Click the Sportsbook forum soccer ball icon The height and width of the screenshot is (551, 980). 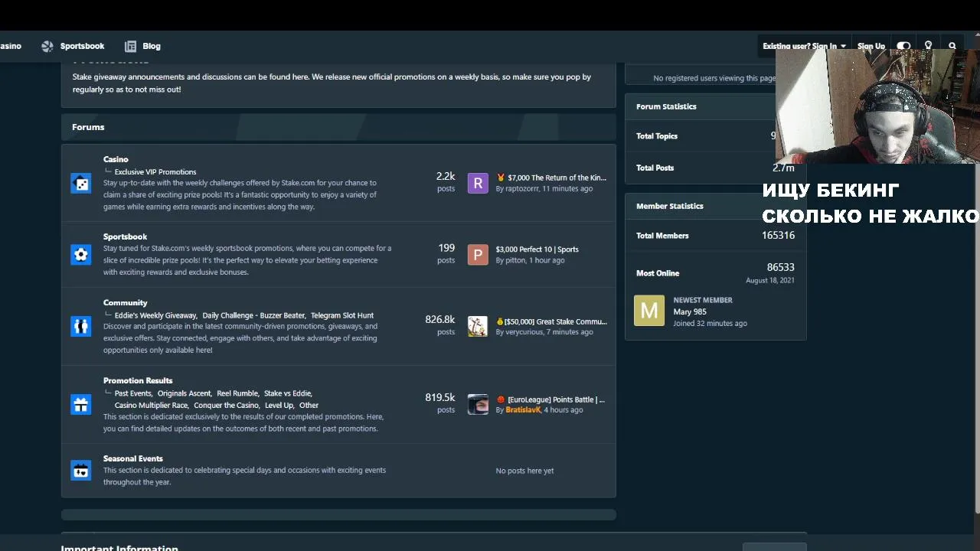[81, 254]
